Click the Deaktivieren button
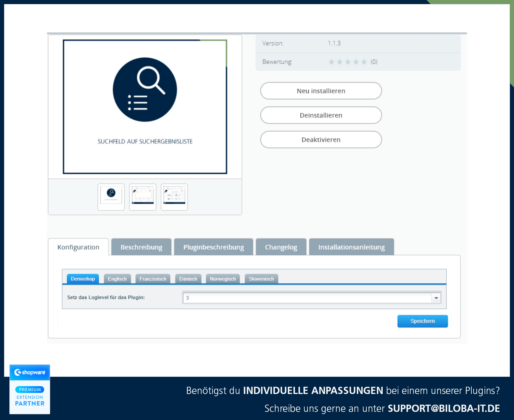 (321, 140)
